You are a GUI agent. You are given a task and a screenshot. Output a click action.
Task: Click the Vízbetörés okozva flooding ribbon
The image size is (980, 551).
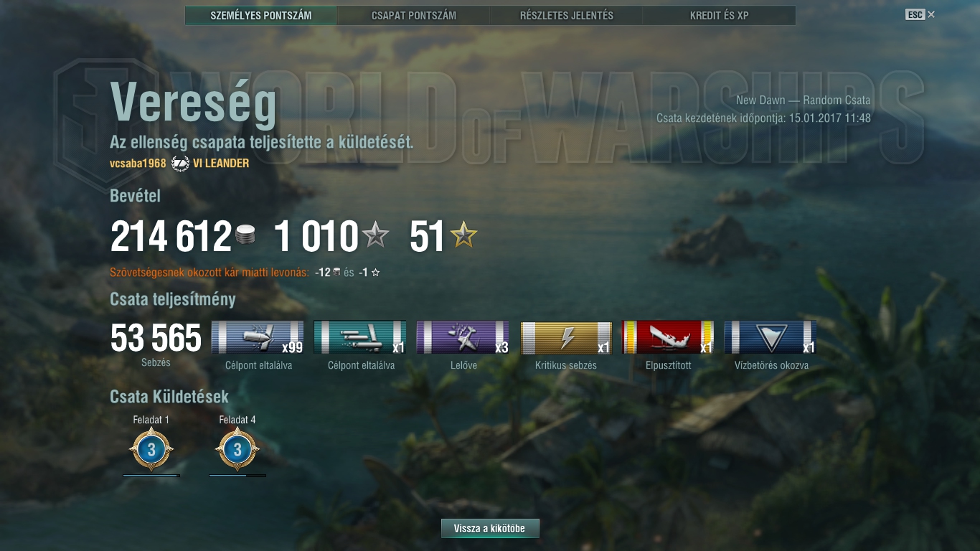point(771,338)
